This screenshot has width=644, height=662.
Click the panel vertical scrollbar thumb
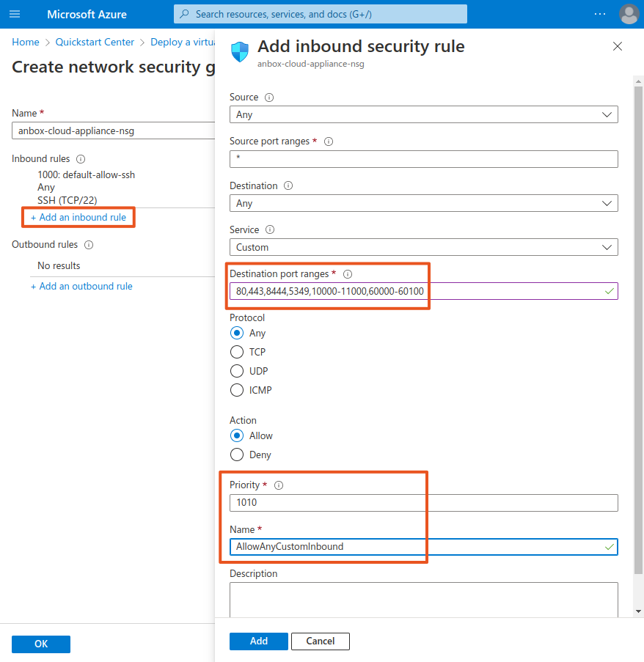(x=638, y=330)
